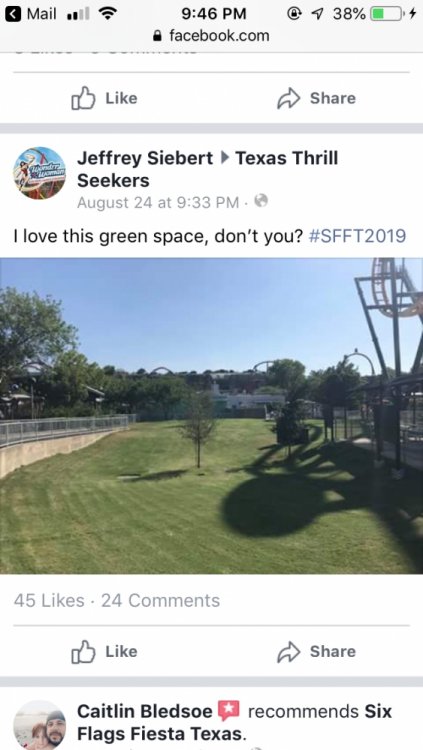The height and width of the screenshot is (750, 423).
Task: Open Caitlin Bledsoe's profile picture
Action: tap(39, 725)
